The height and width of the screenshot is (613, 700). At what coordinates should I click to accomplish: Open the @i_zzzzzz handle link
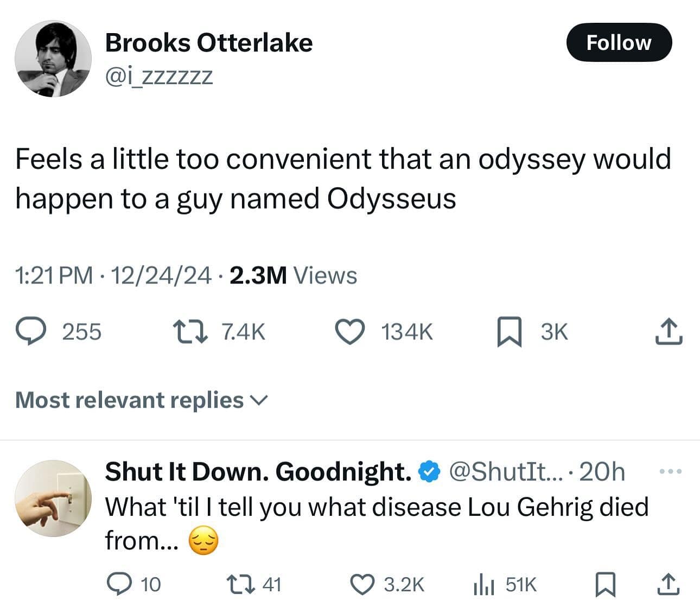coord(159,77)
